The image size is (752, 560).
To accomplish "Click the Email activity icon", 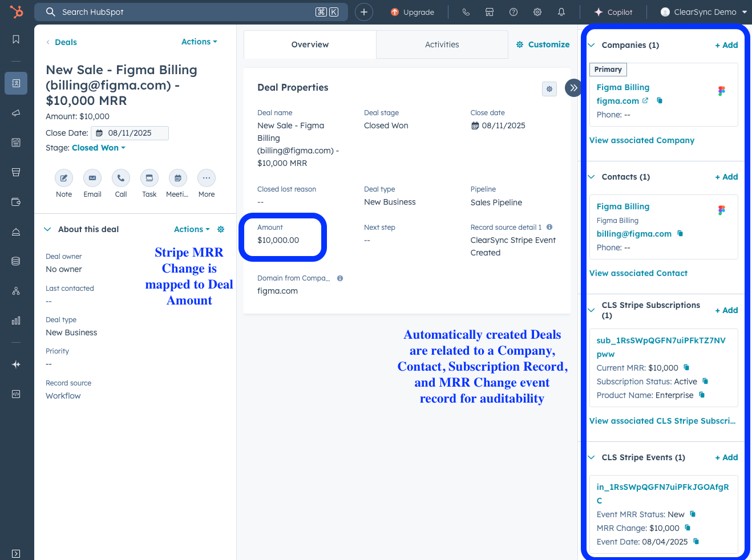I will [92, 178].
